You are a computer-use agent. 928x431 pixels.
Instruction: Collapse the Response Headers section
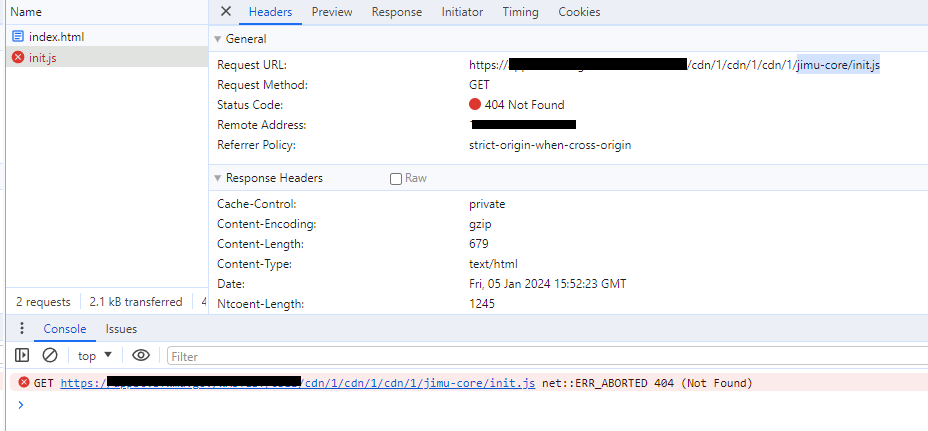tap(218, 178)
